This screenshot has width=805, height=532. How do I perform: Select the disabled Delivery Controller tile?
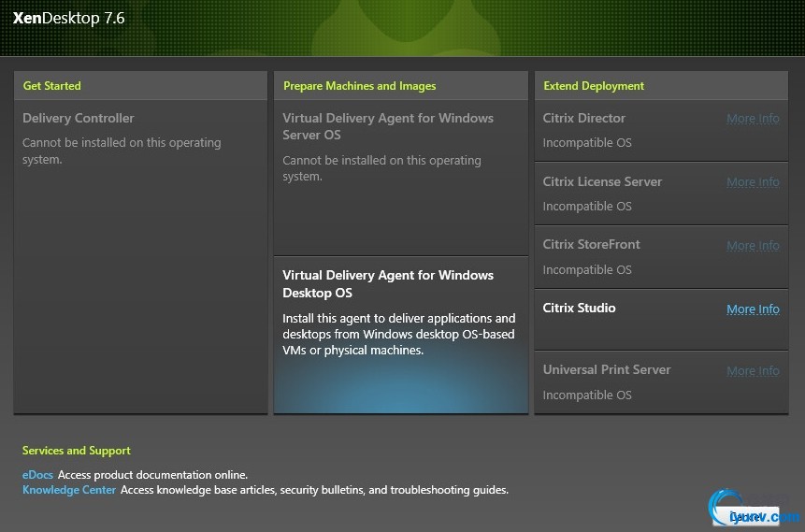click(x=140, y=257)
